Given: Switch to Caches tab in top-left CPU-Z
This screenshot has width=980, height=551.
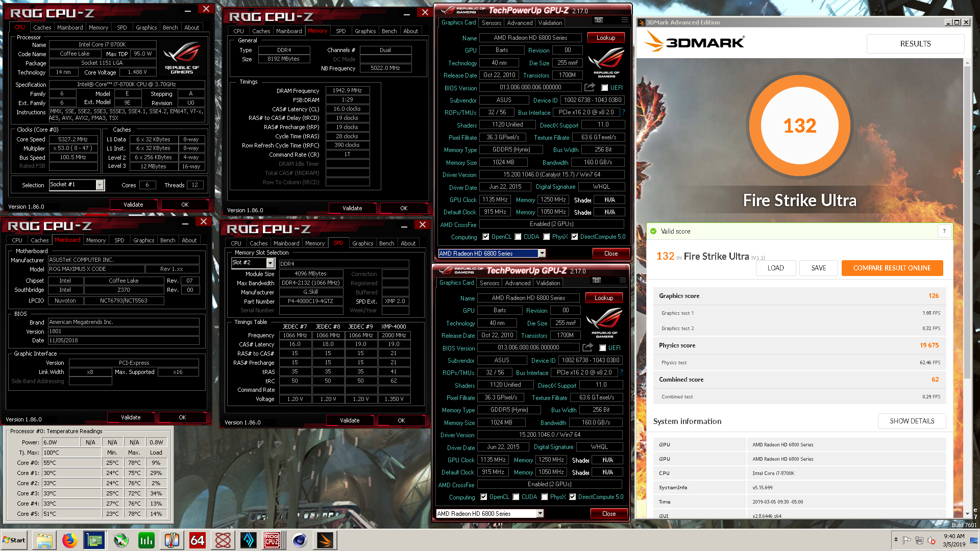Looking at the screenshot, I should [x=42, y=28].
